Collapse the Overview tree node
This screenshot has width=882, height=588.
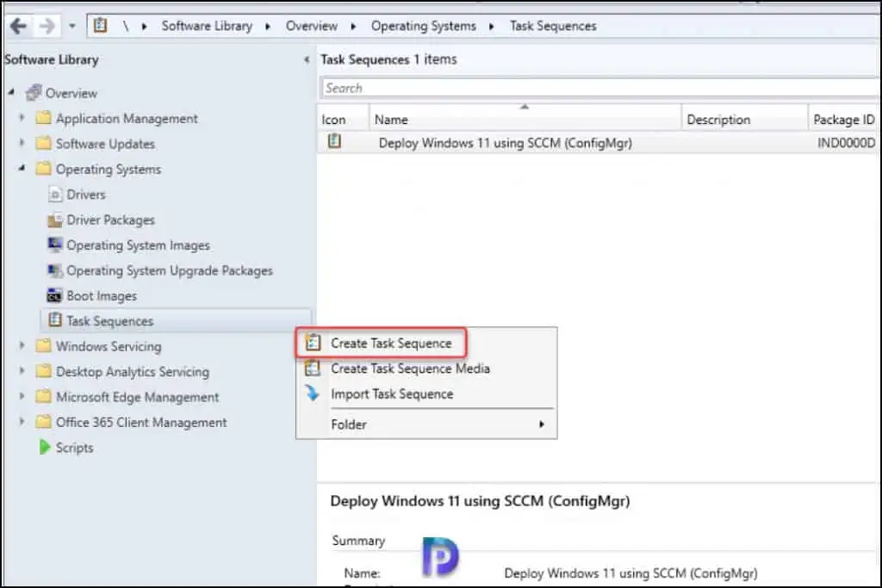pos(11,91)
